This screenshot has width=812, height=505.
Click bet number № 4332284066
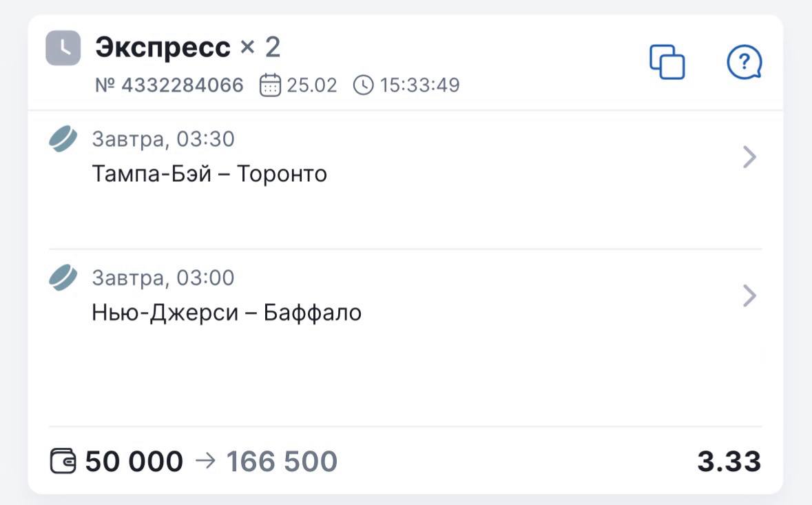pos(169,85)
